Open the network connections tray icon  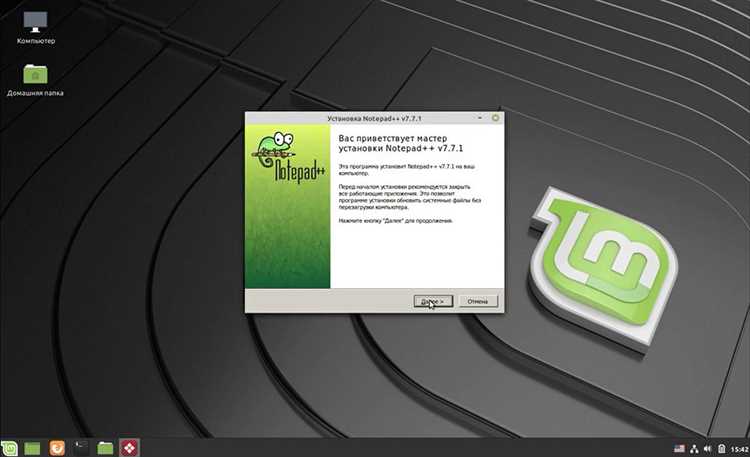[694, 449]
